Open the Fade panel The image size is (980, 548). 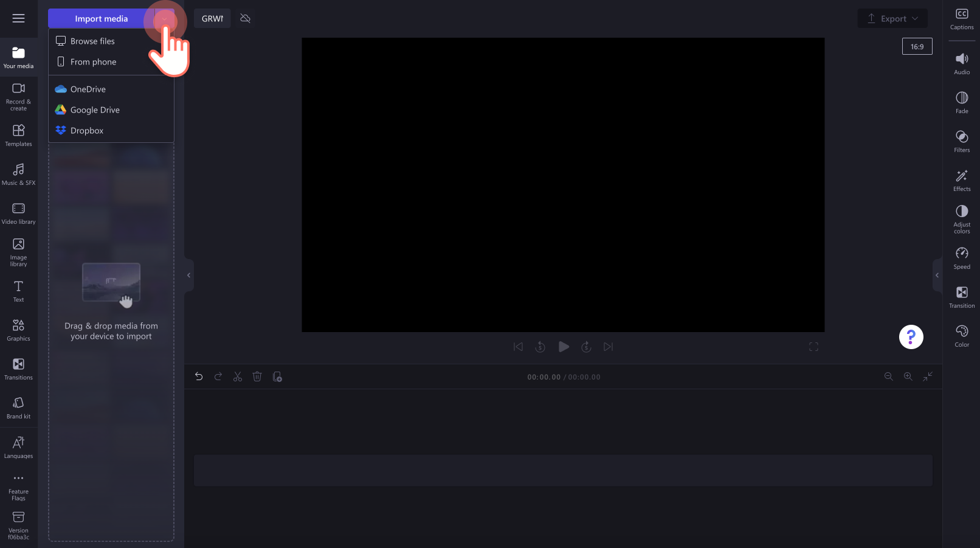coord(962,103)
